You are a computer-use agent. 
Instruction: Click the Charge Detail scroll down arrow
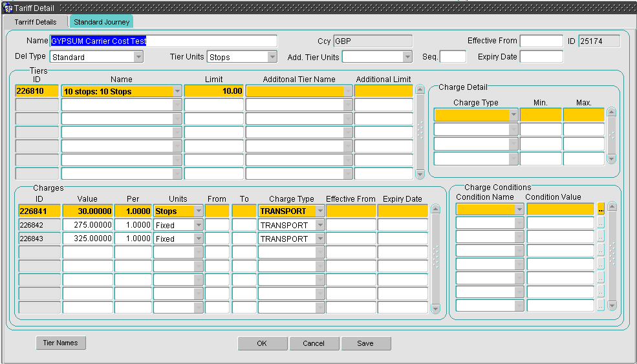click(611, 159)
